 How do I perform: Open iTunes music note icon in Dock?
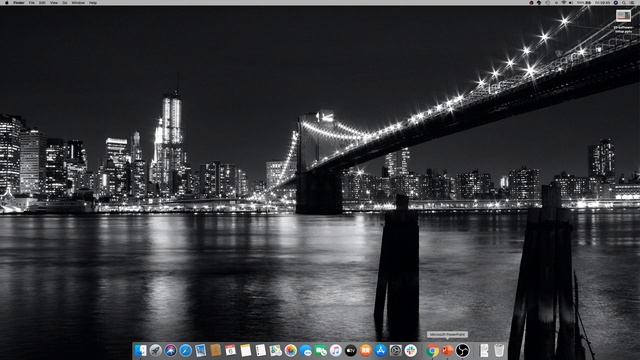pyautogui.click(x=336, y=350)
